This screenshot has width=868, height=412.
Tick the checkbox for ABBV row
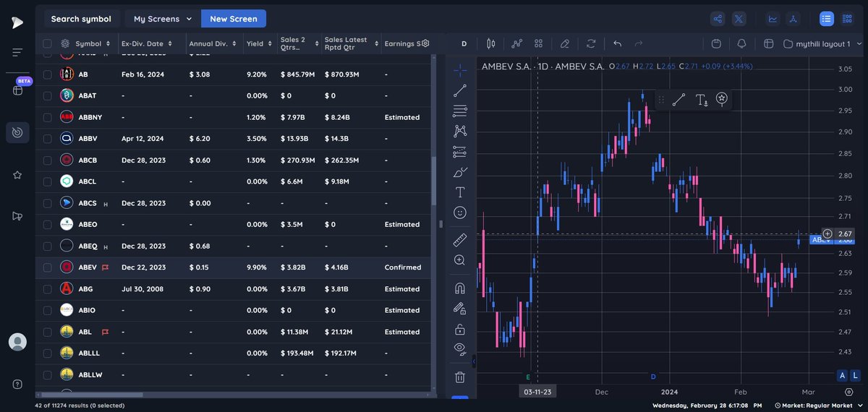47,138
